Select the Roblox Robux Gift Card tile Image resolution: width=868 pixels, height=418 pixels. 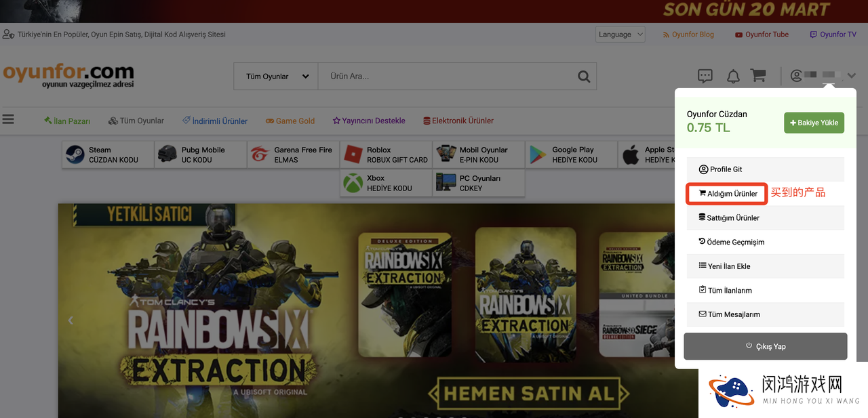click(x=387, y=154)
